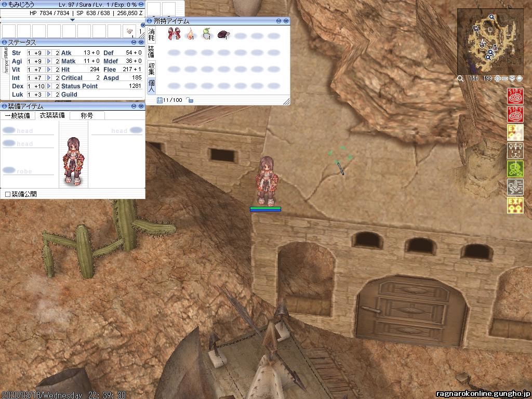Click the left second head costume slot
The image size is (532, 399).
[x=28, y=143]
